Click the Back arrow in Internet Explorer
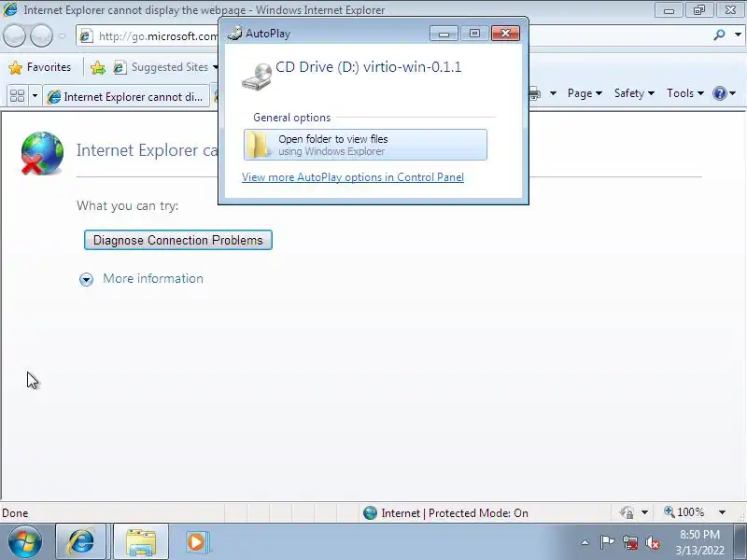 point(14,35)
